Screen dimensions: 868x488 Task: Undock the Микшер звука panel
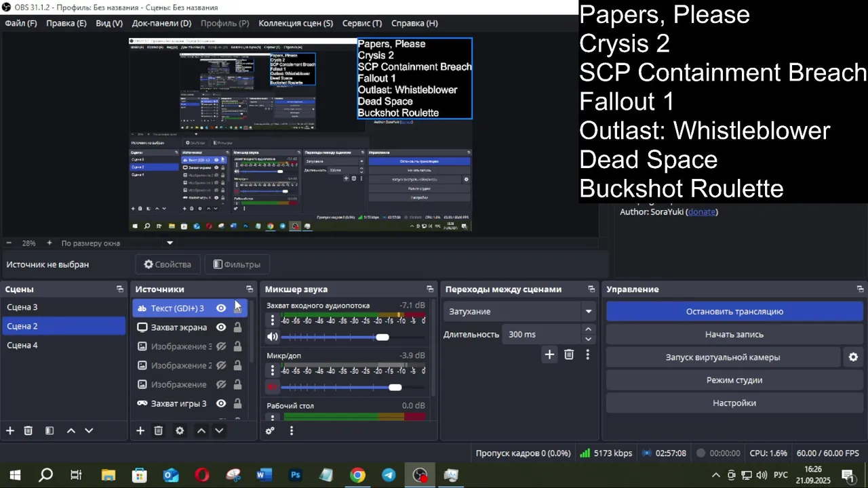click(430, 289)
